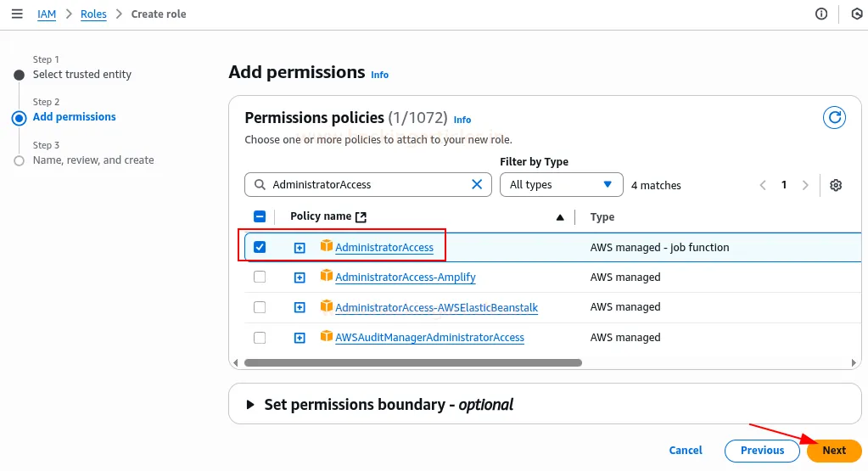
Task: Sort by Policy name ascending arrow
Action: tap(560, 217)
